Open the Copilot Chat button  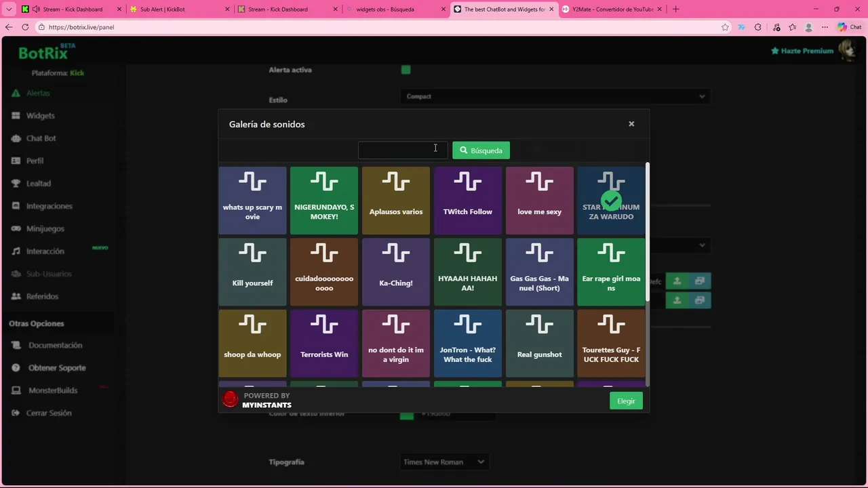point(849,27)
